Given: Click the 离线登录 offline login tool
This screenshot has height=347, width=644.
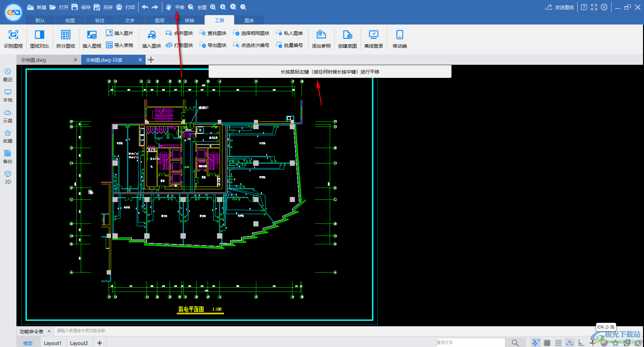Looking at the screenshot, I should [374, 39].
